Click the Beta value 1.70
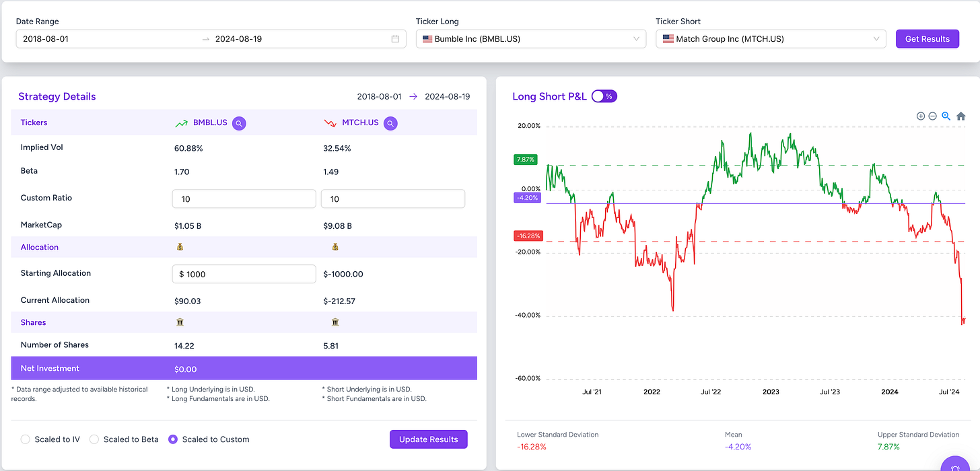 [x=182, y=172]
